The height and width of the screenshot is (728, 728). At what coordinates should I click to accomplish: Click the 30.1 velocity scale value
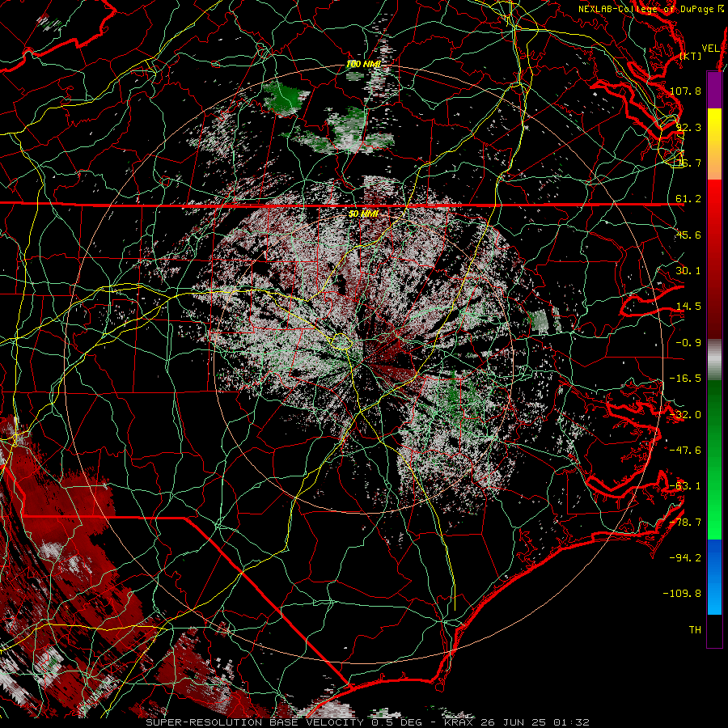point(688,271)
